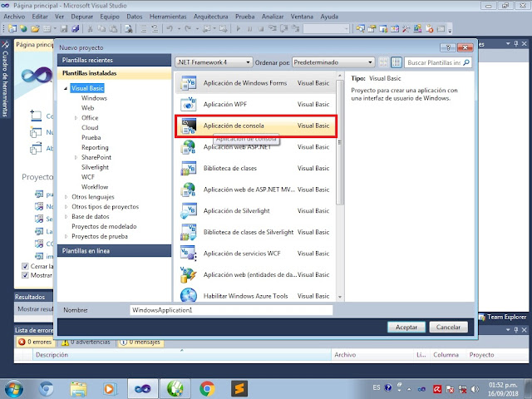Open Google Chrome from taskbar
The width and height of the screenshot is (532, 399).
[207, 389]
